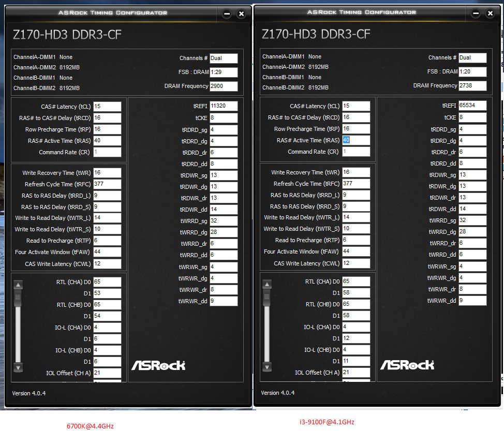This screenshot has width=504, height=445.
Task: Click Command Rate (CR) field in left window
Action: pos(107,152)
